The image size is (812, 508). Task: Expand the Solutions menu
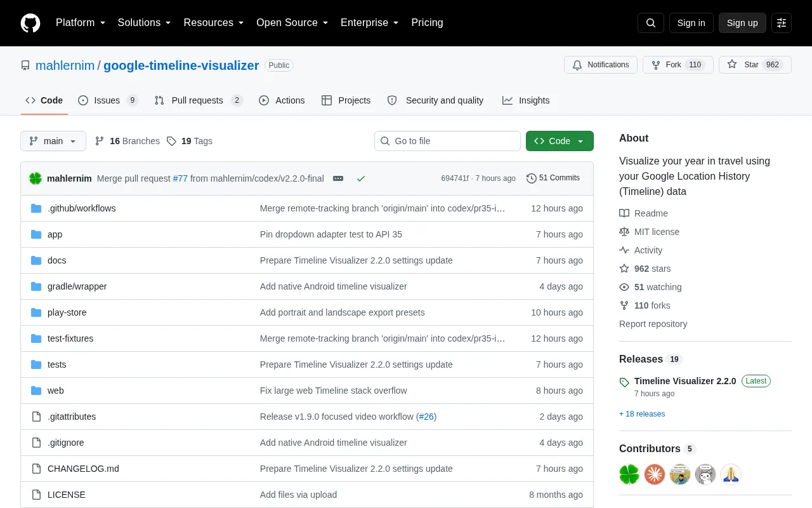pos(145,23)
